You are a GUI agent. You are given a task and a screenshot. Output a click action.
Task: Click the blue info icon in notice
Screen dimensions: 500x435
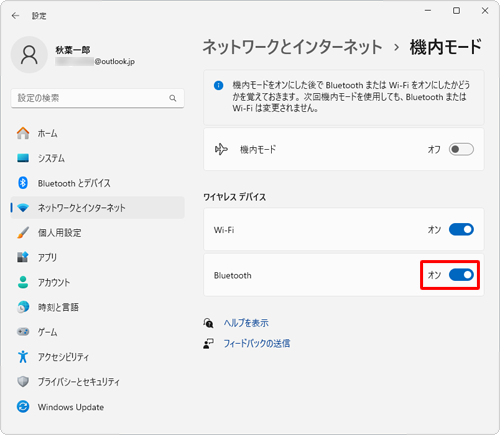(218, 85)
